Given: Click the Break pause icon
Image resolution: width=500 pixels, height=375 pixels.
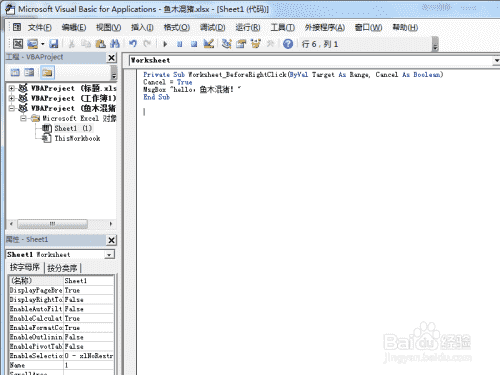Looking at the screenshot, I should (179, 44).
